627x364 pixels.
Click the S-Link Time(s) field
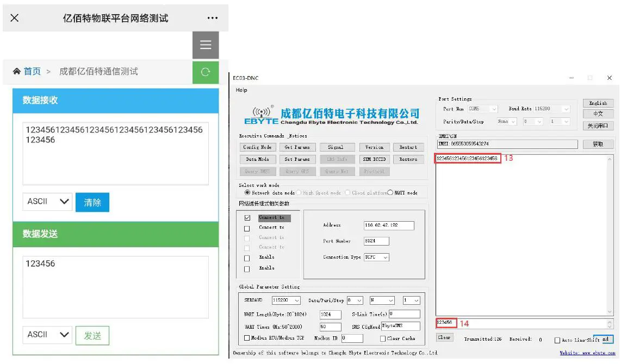click(x=404, y=314)
